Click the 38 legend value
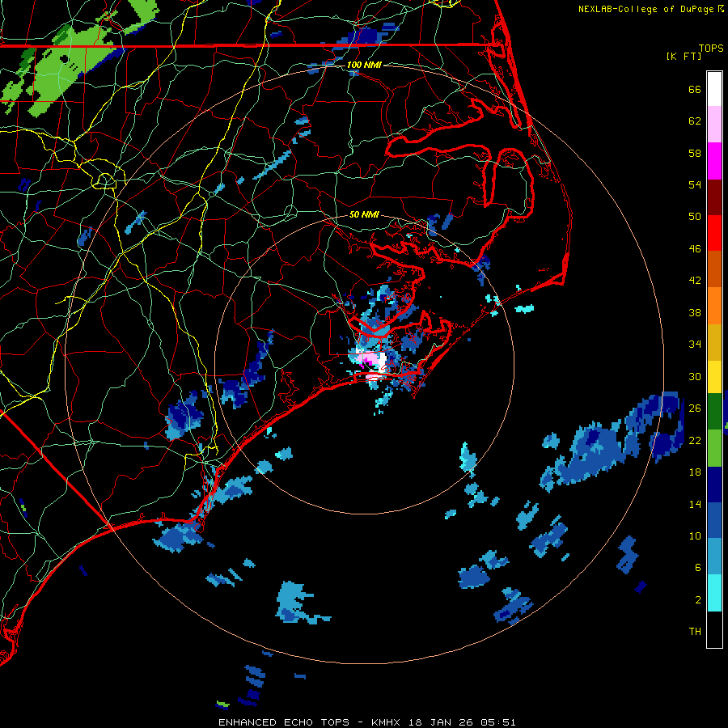 click(x=695, y=312)
